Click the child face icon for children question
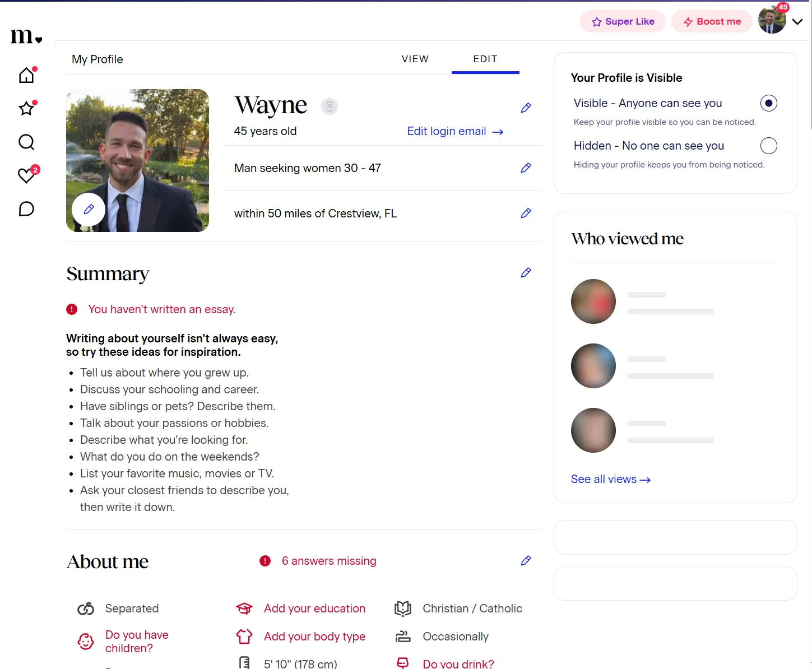Image resolution: width=812 pixels, height=669 pixels. pos(86,642)
